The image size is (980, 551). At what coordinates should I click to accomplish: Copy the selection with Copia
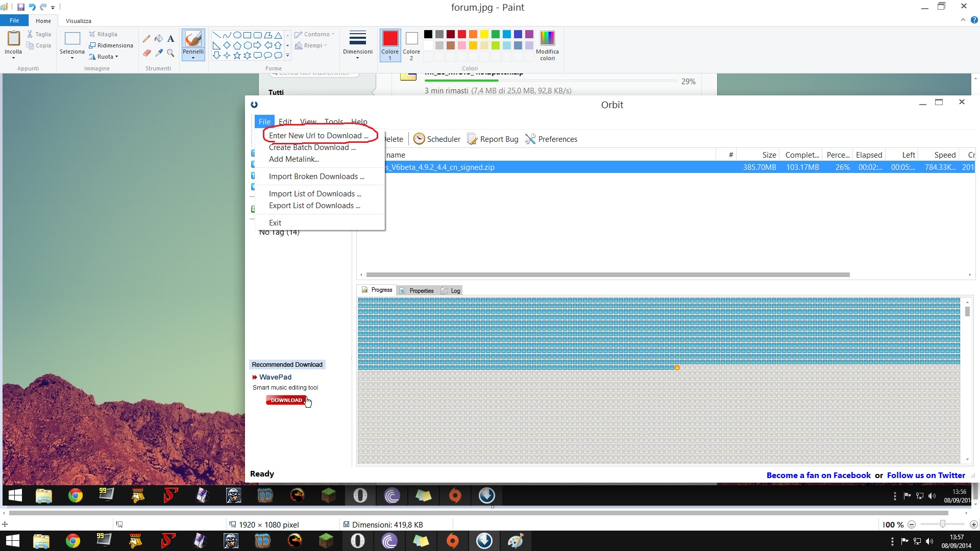pyautogui.click(x=39, y=45)
